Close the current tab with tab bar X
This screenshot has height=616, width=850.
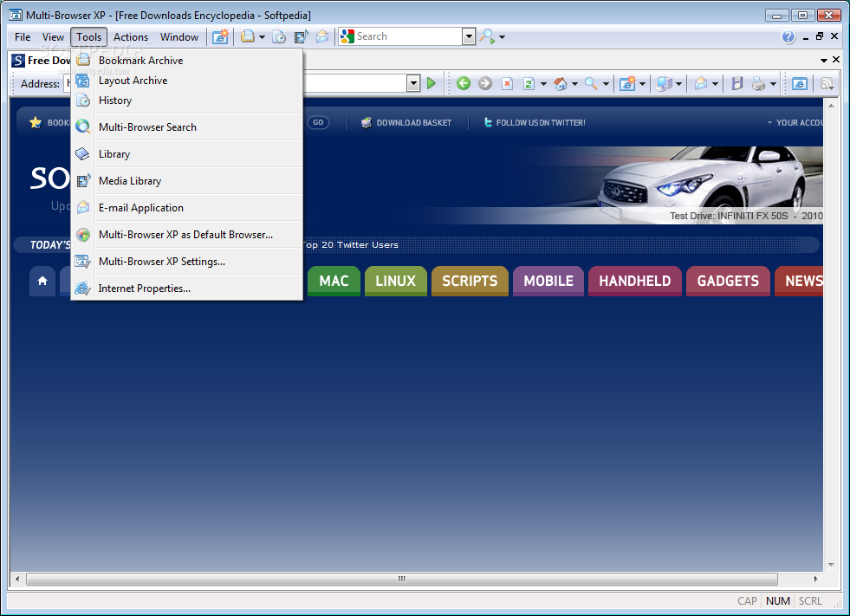point(836,60)
